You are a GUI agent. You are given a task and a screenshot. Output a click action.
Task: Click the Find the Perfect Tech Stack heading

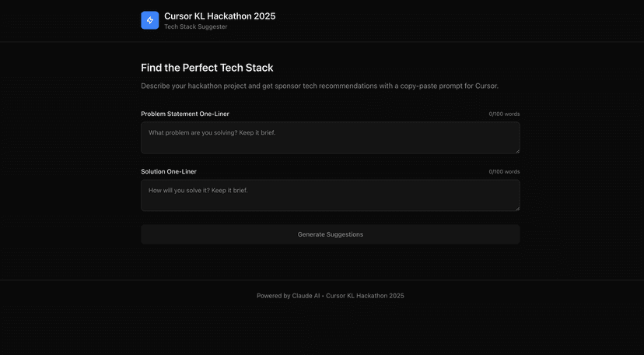pyautogui.click(x=207, y=68)
